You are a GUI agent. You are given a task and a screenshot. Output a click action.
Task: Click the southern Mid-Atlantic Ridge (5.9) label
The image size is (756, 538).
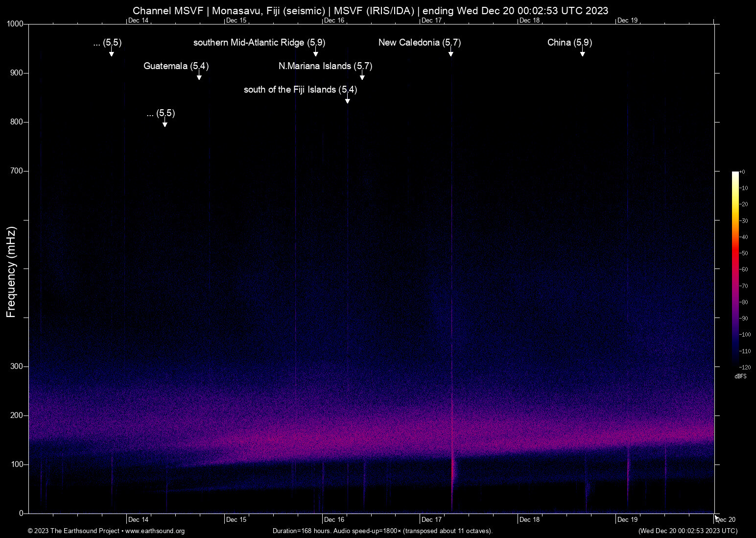(259, 43)
